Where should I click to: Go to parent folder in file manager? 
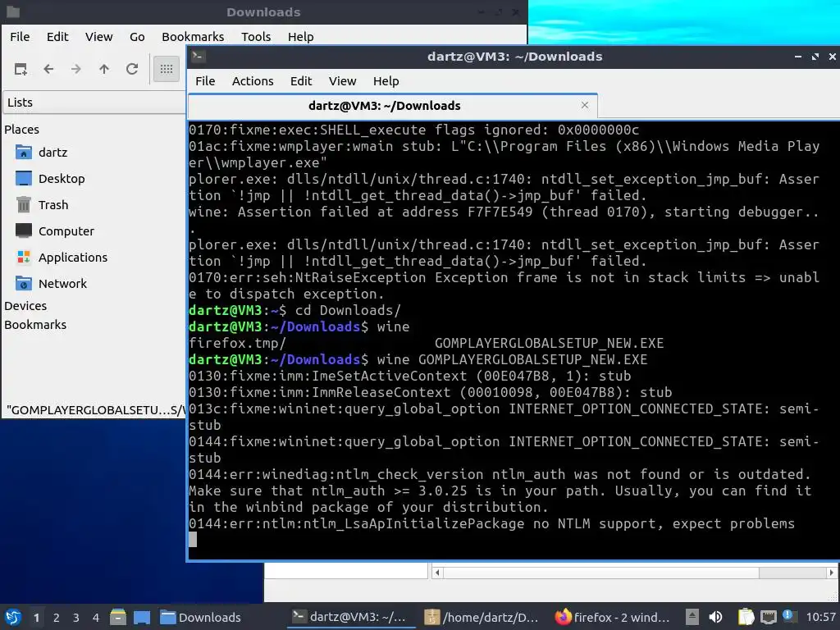pos(104,69)
